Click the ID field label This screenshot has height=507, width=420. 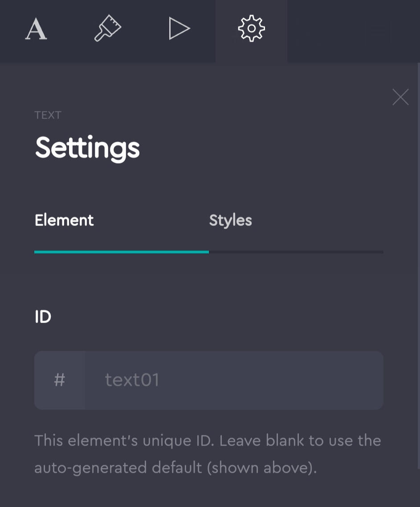coord(43,317)
